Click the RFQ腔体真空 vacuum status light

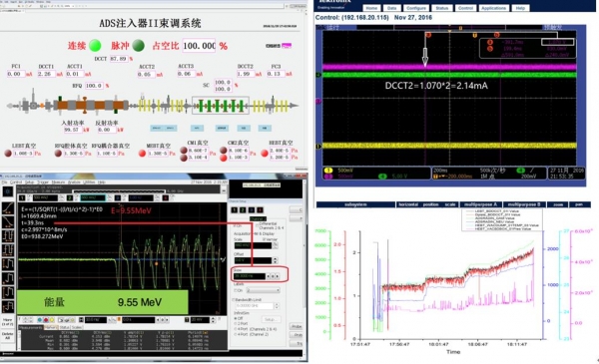tap(58, 154)
